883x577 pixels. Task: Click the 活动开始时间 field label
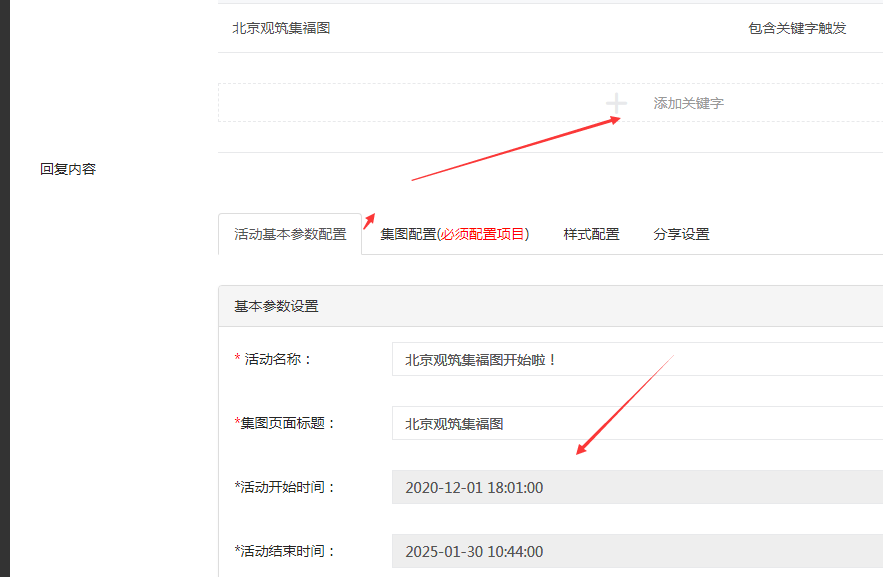[x=285, y=487]
